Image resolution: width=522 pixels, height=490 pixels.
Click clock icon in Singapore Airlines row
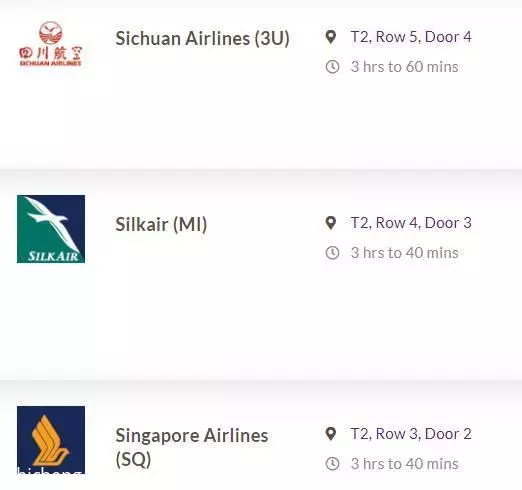pos(332,464)
